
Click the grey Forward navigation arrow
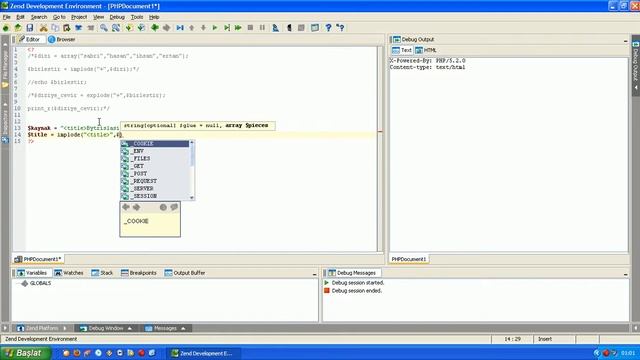coord(167,28)
